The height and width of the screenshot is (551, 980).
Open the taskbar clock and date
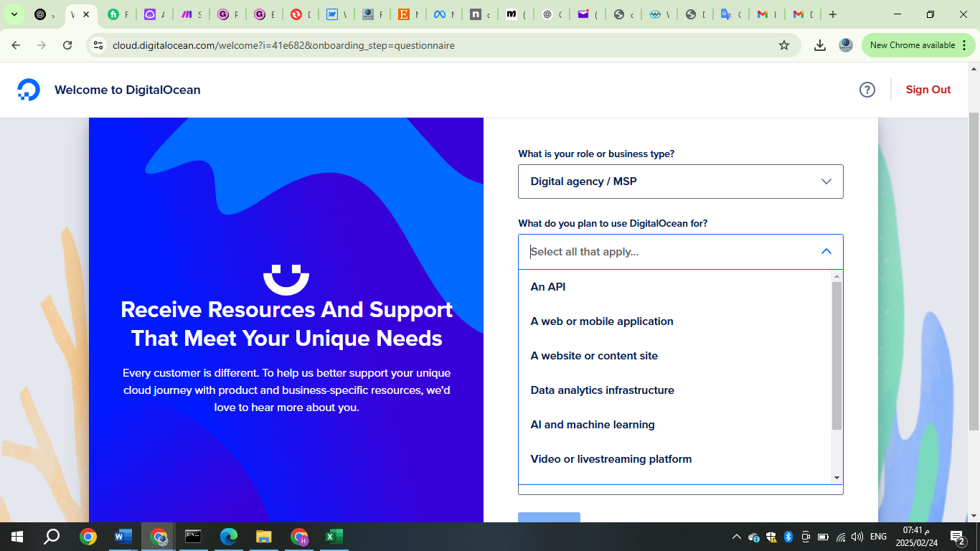click(917, 537)
